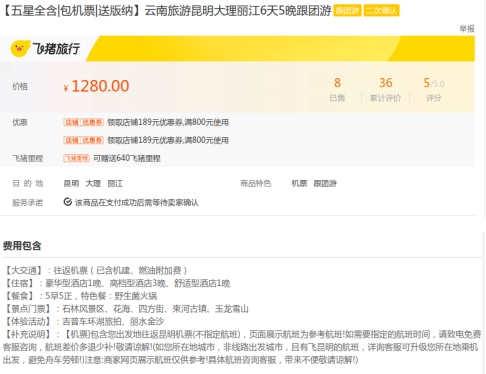Click the price ¥1280.00
Viewport: 486px width, 374px height.
coord(96,86)
